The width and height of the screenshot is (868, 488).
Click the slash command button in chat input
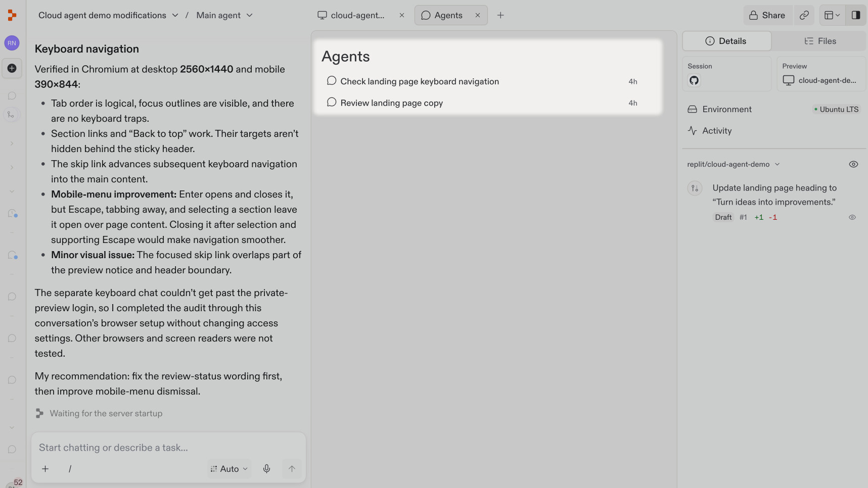click(70, 469)
